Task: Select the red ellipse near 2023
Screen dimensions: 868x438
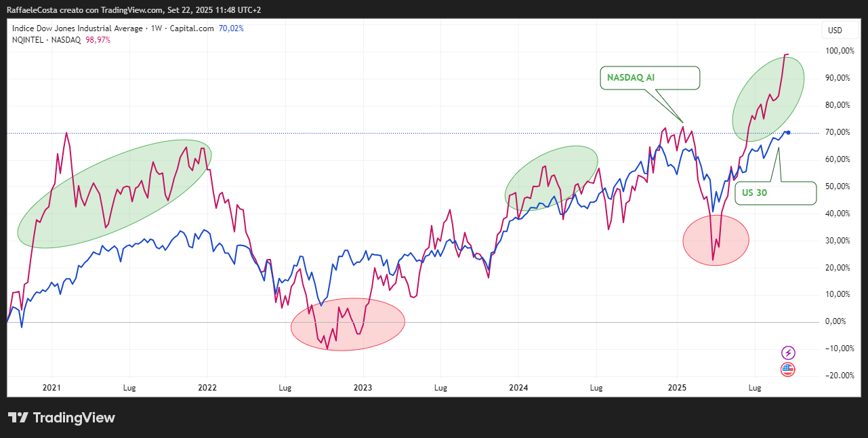Action: click(x=348, y=325)
